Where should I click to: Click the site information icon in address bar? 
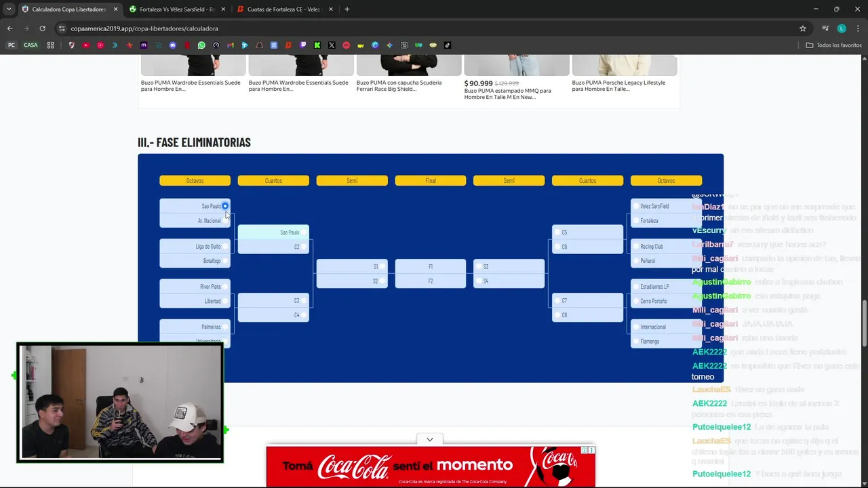(x=62, y=28)
